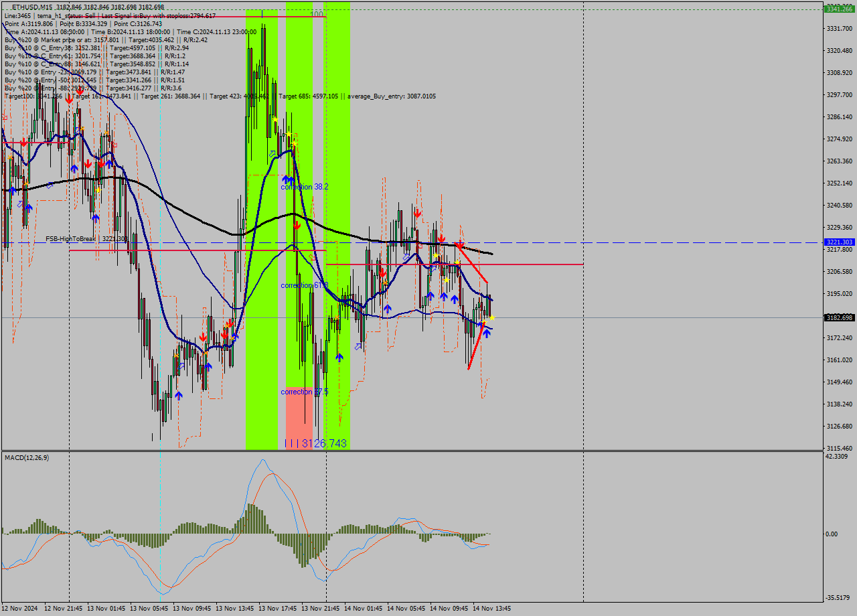Click the '14 Nov 05:45' time axis label

(406, 609)
